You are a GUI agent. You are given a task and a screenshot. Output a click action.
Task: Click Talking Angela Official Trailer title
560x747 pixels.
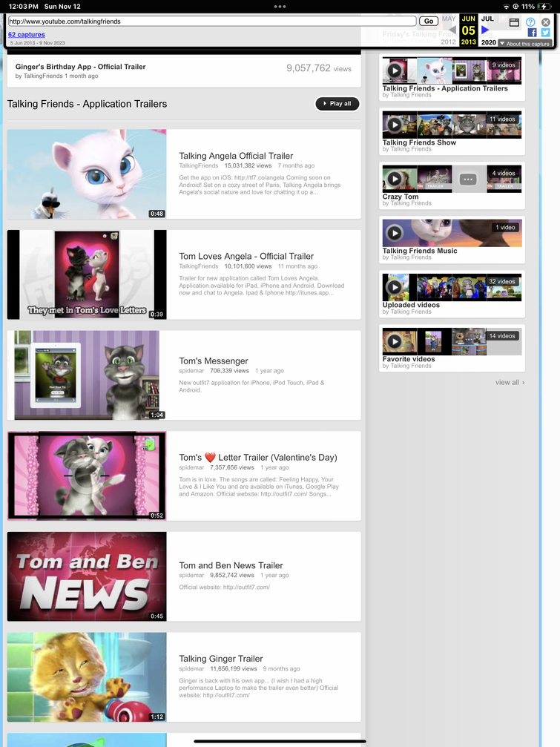(x=236, y=156)
